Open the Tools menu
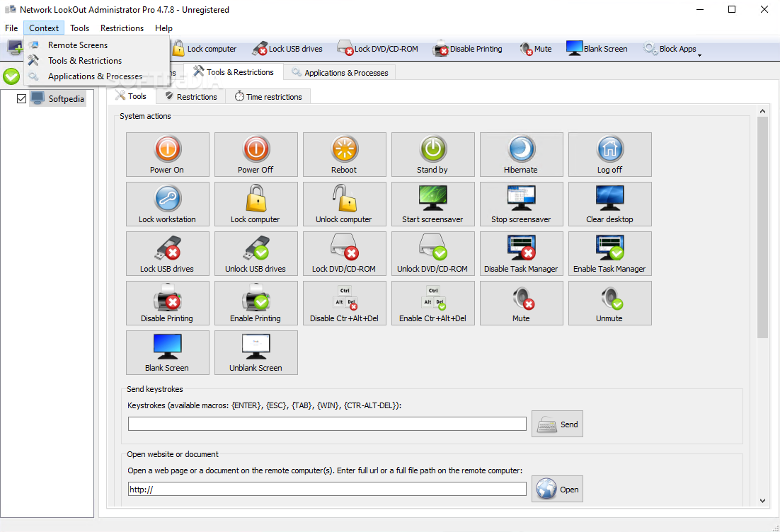This screenshot has height=532, width=780. click(79, 28)
